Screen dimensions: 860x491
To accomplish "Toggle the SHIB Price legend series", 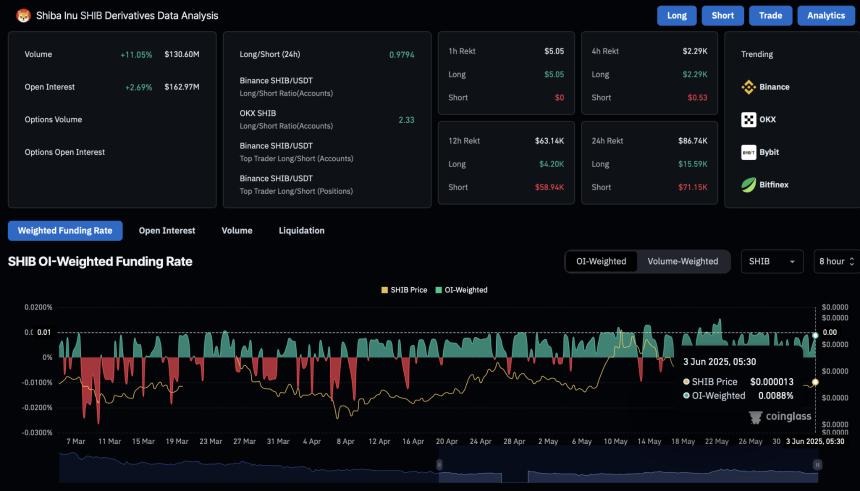I will (404, 290).
